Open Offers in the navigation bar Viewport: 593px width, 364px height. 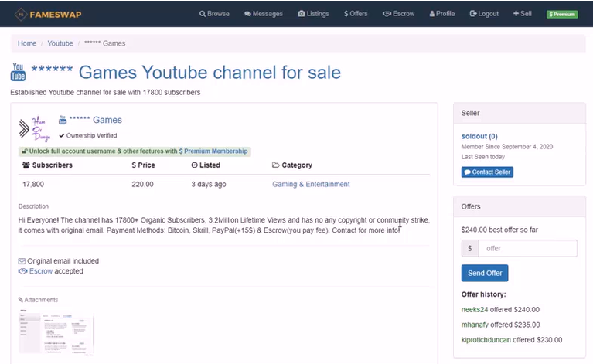(356, 14)
